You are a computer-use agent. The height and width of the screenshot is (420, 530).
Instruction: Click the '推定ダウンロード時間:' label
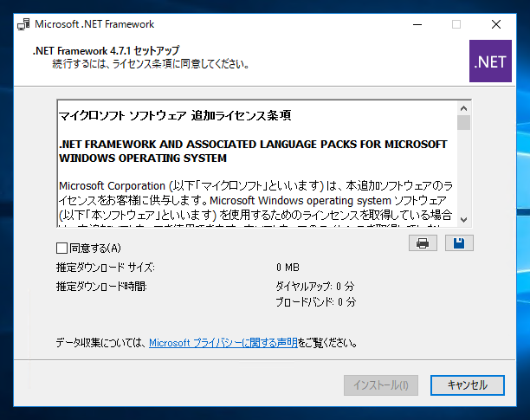pos(101,287)
